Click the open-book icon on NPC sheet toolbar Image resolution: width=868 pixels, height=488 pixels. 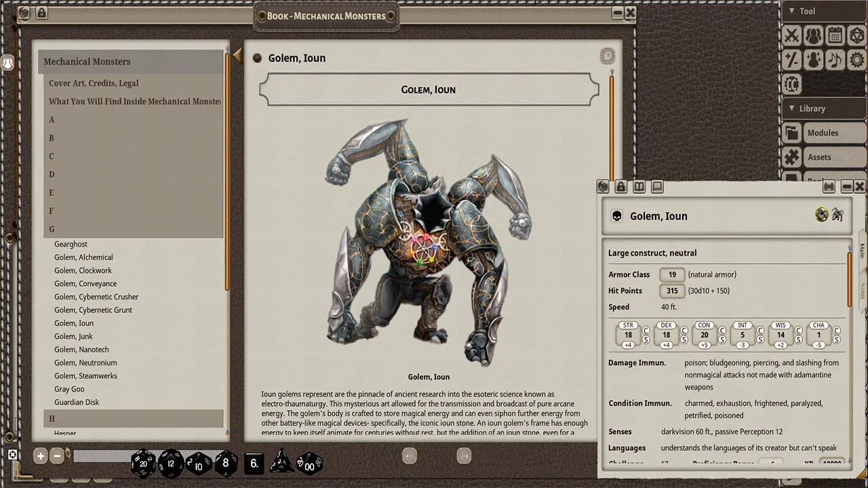click(638, 186)
